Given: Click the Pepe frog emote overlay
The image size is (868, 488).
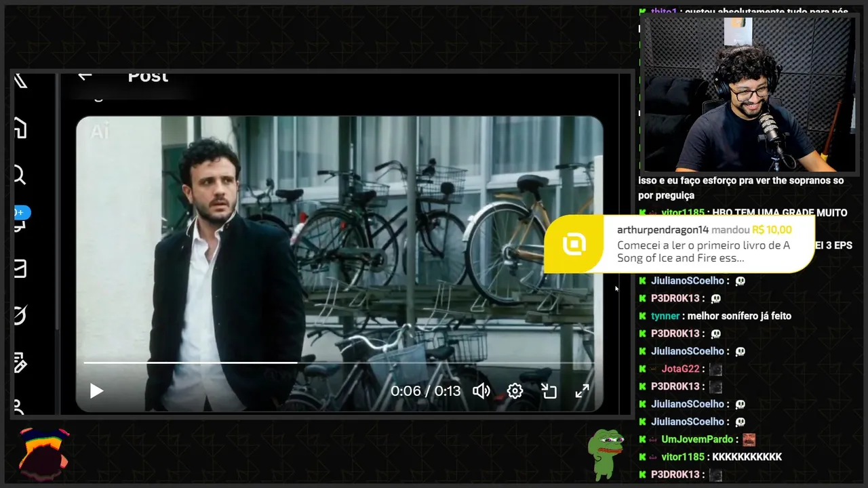Looking at the screenshot, I should click(x=605, y=453).
